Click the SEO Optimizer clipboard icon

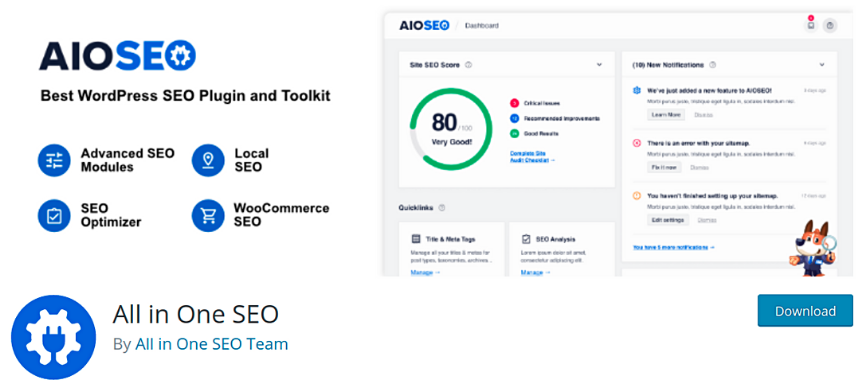54,215
